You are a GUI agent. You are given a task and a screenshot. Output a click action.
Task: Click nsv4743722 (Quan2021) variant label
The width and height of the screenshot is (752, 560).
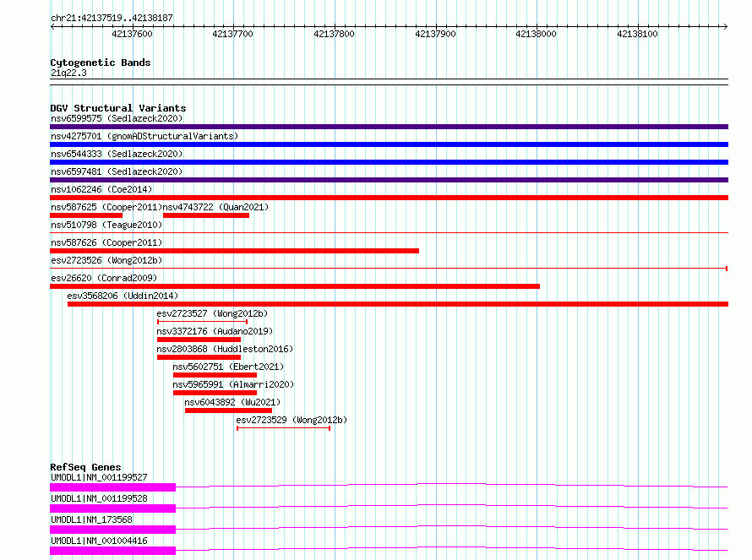215,207
